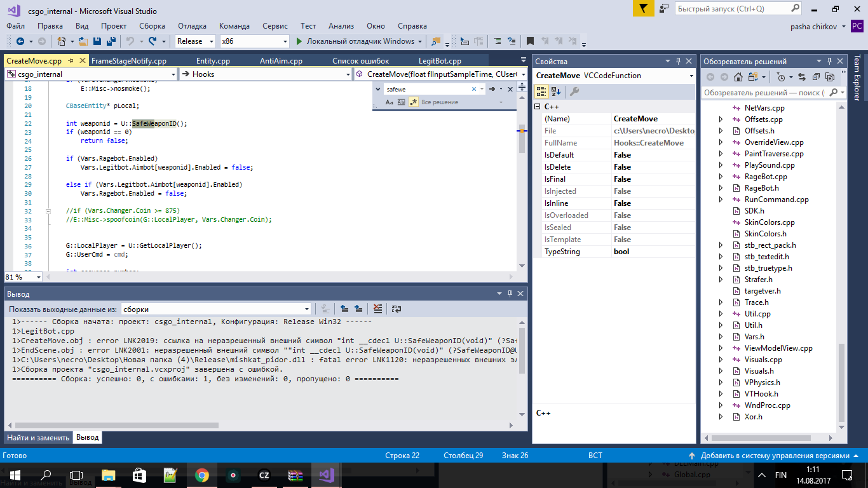The height and width of the screenshot is (488, 868).
Task: Click the notifications flag icon in title bar
Action: point(643,9)
